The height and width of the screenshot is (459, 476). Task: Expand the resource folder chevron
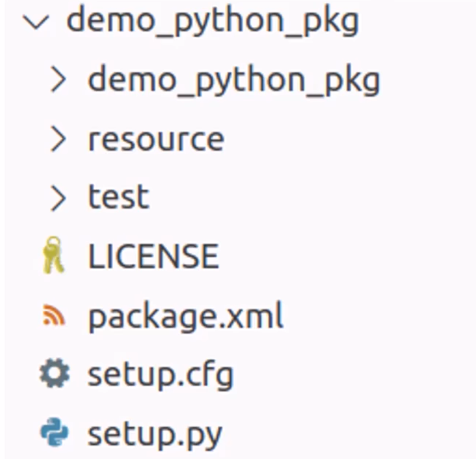(57, 140)
